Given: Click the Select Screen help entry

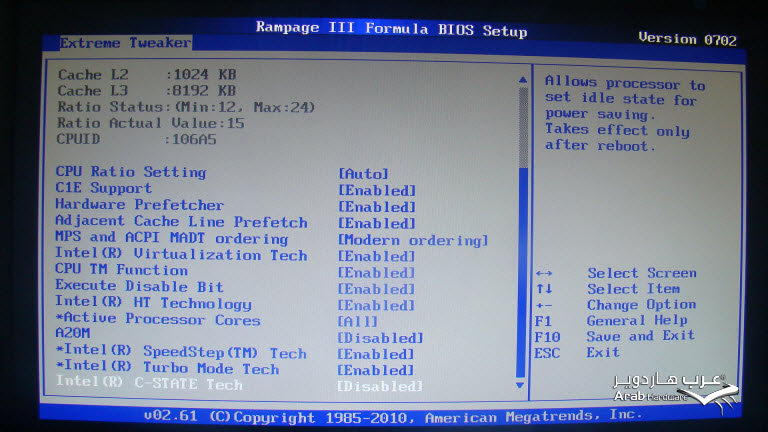Looking at the screenshot, I should pos(642,273).
